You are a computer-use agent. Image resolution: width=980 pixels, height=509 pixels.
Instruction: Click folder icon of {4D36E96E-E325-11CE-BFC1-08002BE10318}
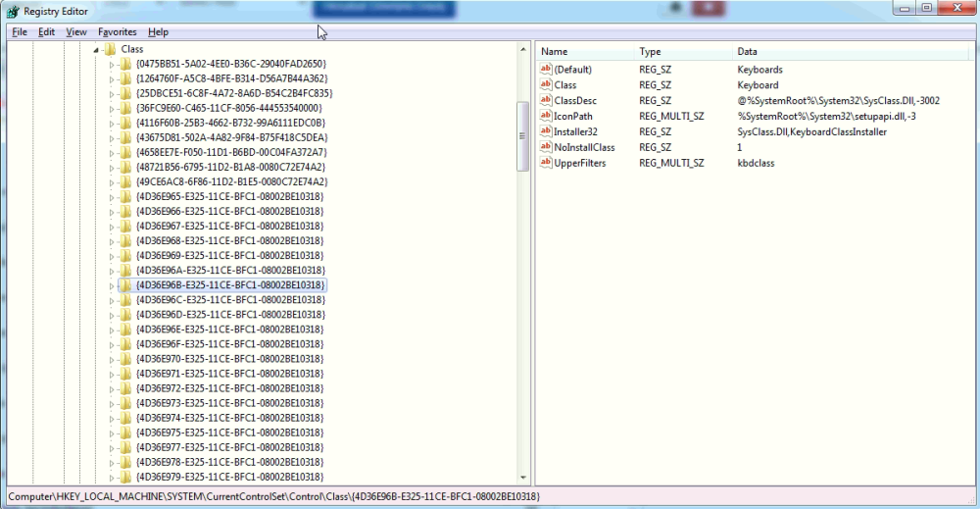(x=125, y=329)
